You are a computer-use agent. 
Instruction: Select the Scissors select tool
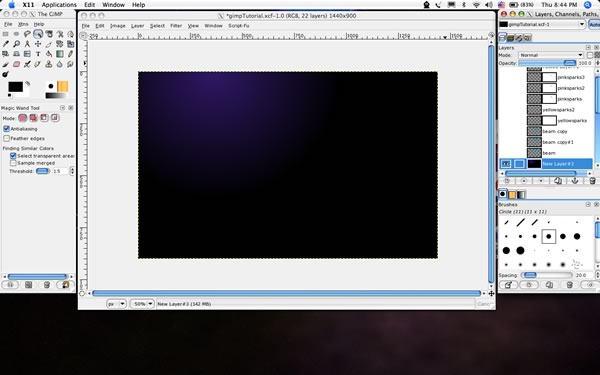[60, 34]
